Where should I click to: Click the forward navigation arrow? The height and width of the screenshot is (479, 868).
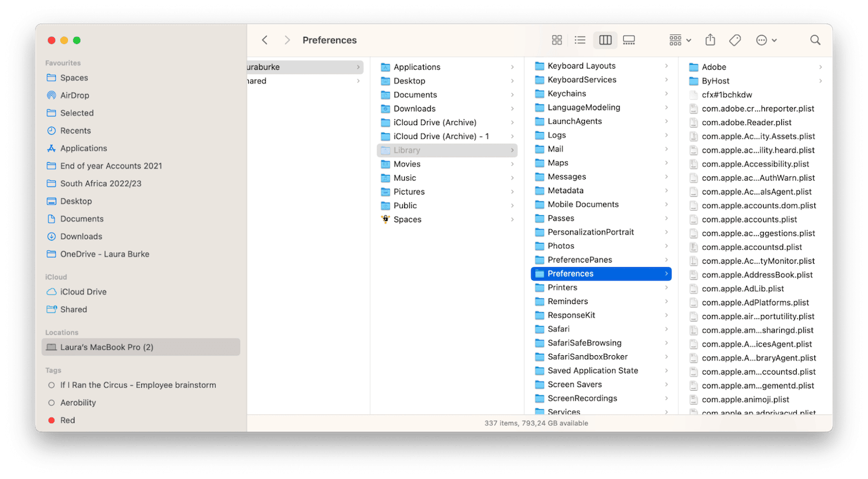(x=287, y=40)
